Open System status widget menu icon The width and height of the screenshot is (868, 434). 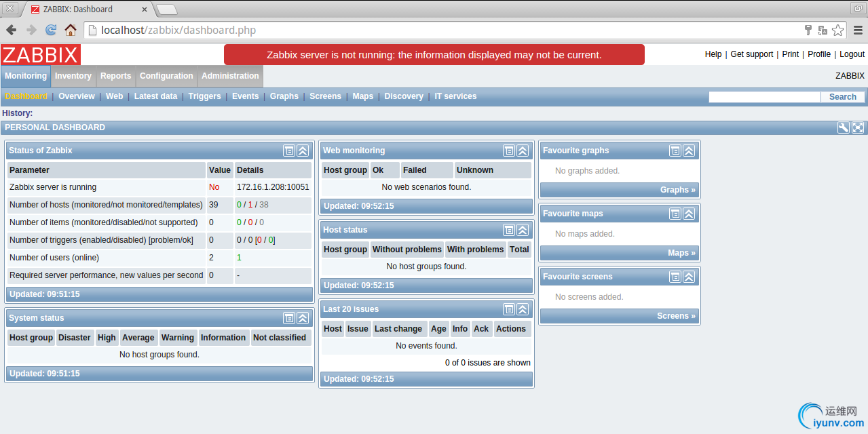coord(289,318)
